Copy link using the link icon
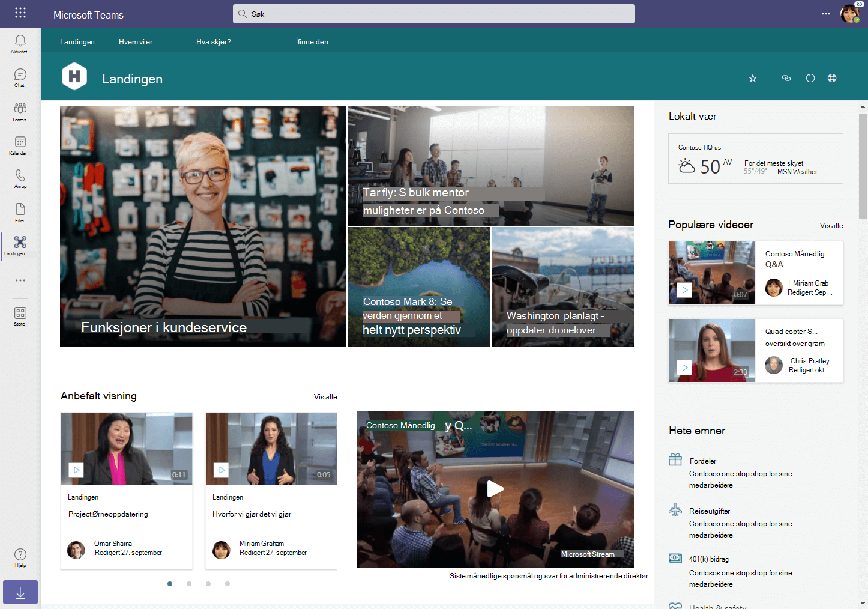This screenshot has height=609, width=868. pos(786,78)
